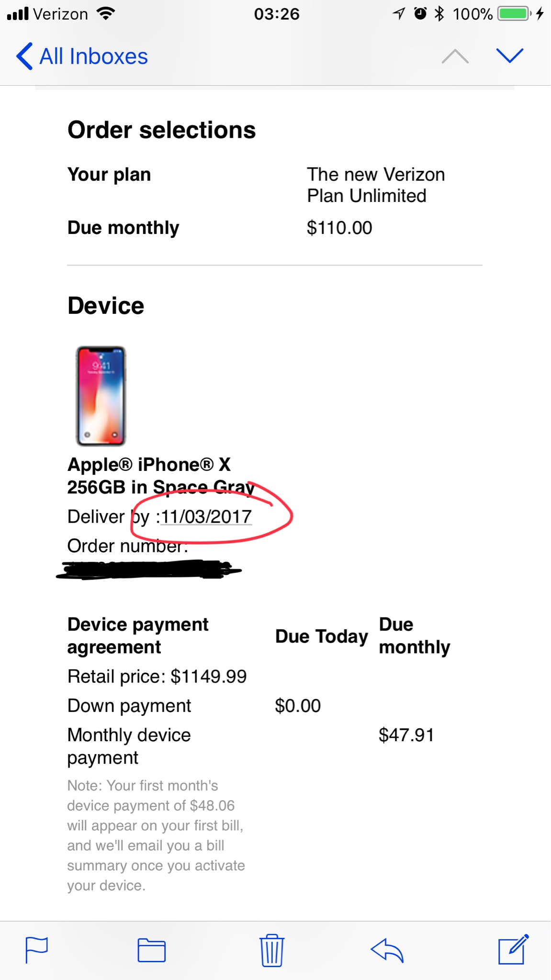
Task: Tap the Wi-Fi status icon
Action: click(105, 14)
